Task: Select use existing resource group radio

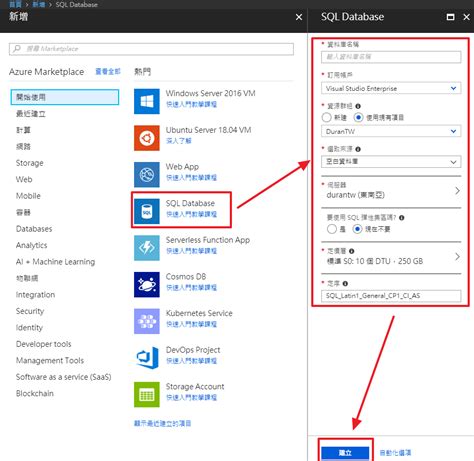Action: click(x=358, y=117)
